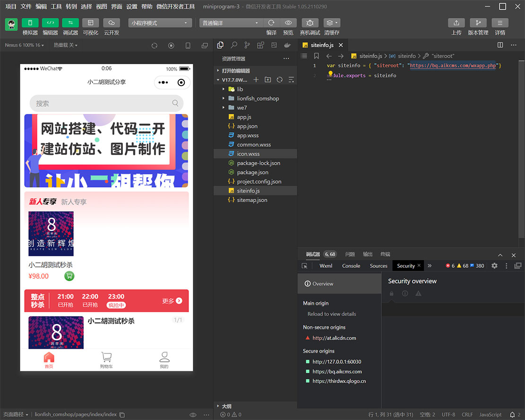Open https://bq.aikcms.com origin
This screenshot has height=420, width=525.
click(337, 371)
